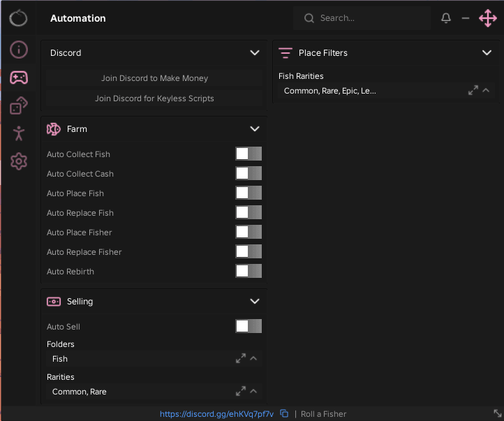Toggle Auto Collect Fish

point(249,154)
